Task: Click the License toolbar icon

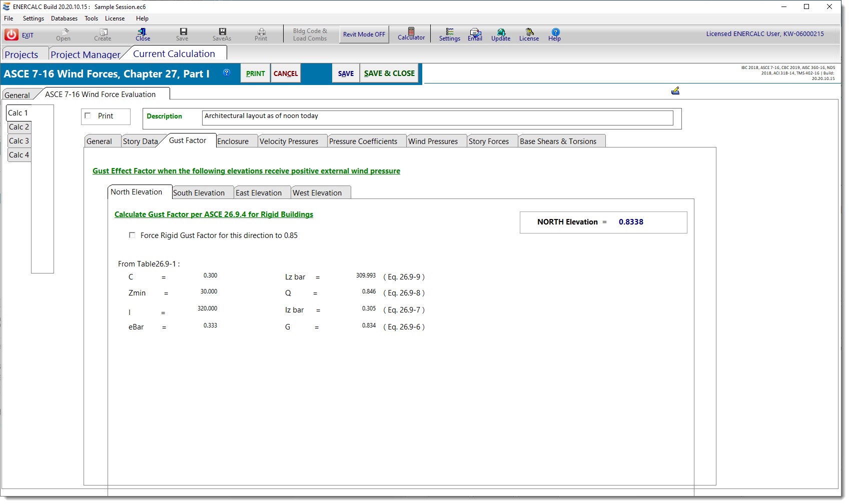Action: coord(529,34)
